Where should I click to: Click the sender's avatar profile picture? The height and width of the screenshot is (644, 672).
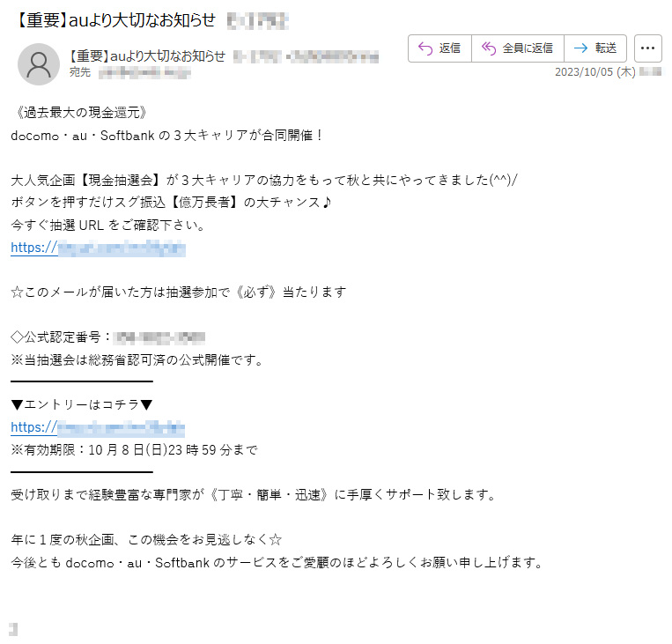pyautogui.click(x=39, y=64)
